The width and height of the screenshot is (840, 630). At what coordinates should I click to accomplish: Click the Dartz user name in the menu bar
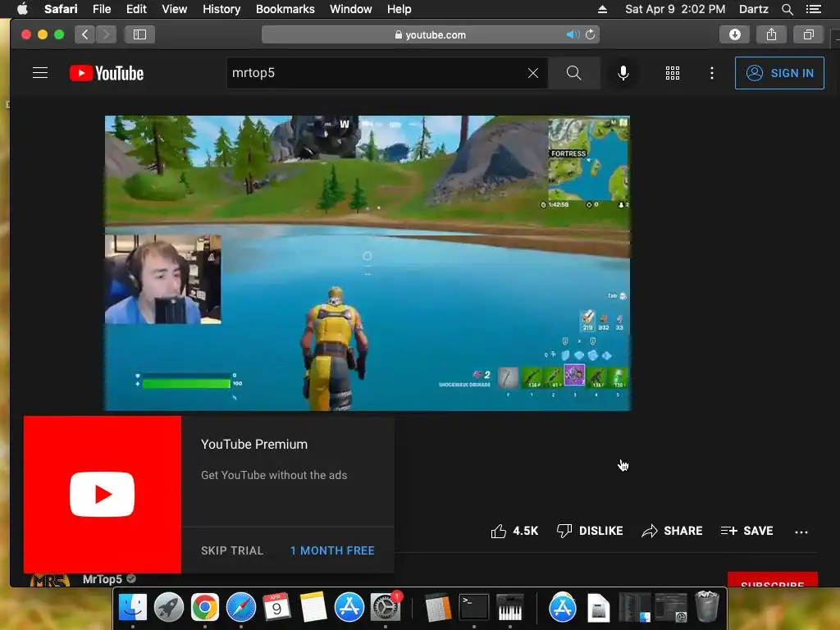pos(753,9)
